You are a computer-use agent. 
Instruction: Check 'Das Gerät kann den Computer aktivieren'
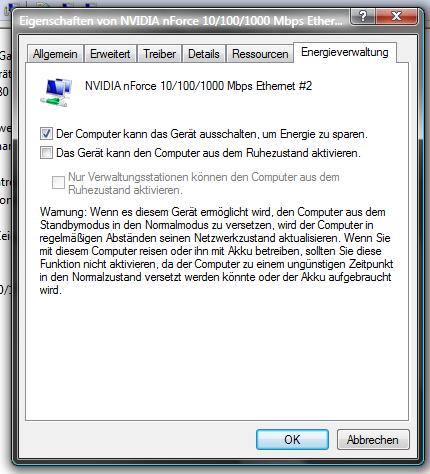(x=46, y=153)
